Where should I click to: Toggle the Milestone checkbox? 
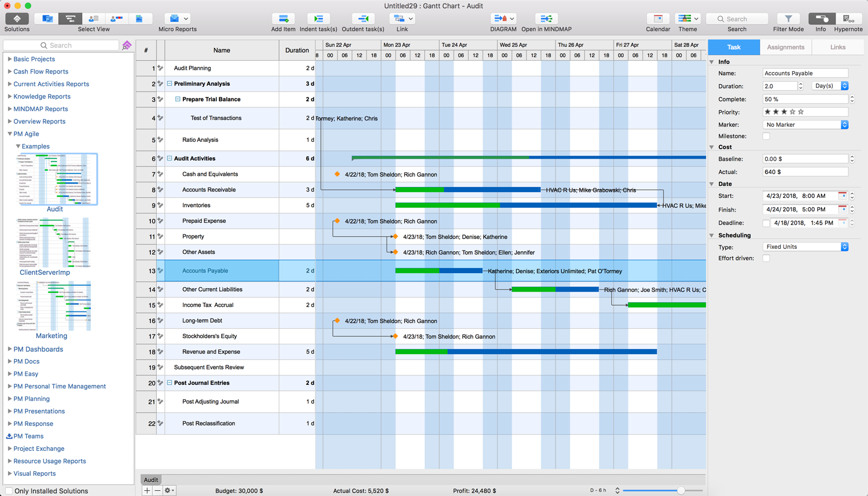point(766,137)
